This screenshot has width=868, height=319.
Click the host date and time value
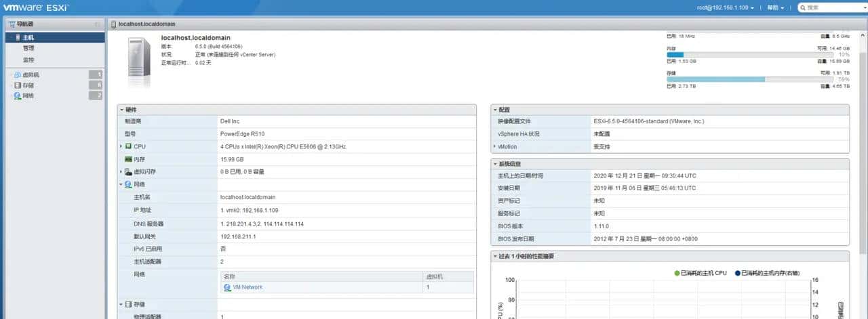(645, 175)
